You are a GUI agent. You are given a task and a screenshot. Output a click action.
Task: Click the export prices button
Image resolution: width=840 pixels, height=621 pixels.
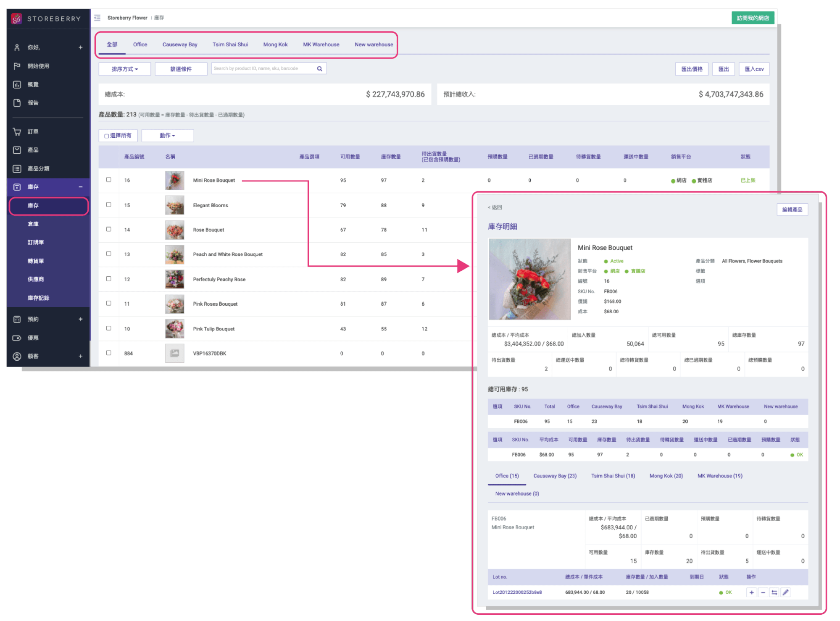click(x=692, y=69)
